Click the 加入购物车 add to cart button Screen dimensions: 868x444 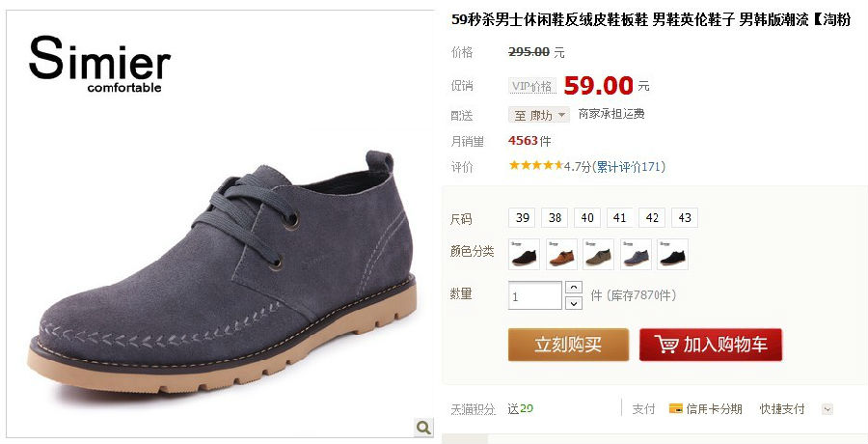coord(711,345)
